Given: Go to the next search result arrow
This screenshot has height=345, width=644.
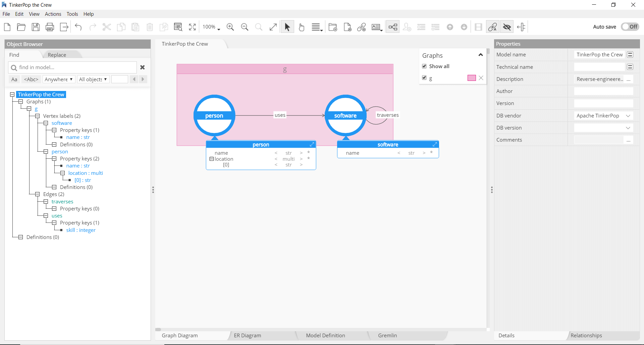Looking at the screenshot, I should (143, 79).
